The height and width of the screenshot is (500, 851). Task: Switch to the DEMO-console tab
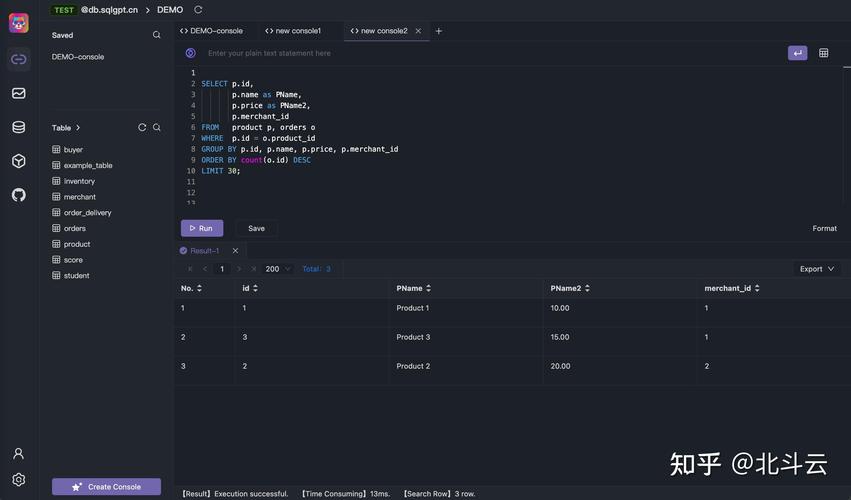[x=211, y=31]
